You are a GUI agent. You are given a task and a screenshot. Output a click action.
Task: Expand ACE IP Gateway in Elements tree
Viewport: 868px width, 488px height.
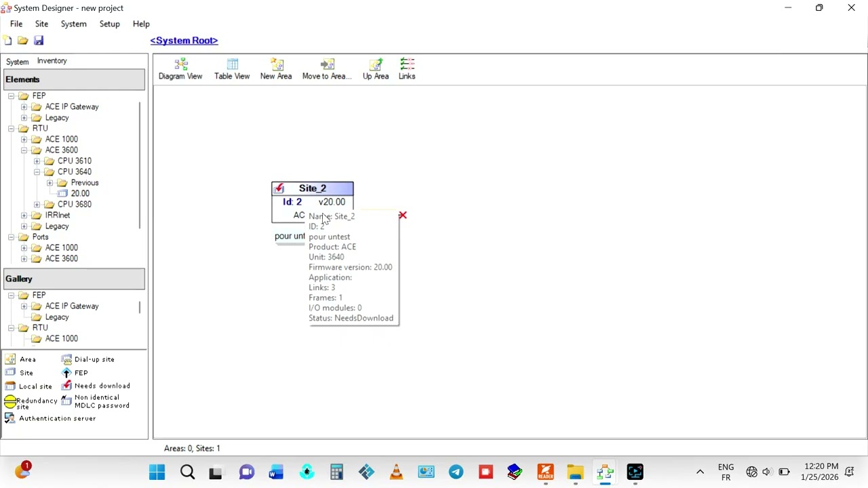[x=24, y=106]
